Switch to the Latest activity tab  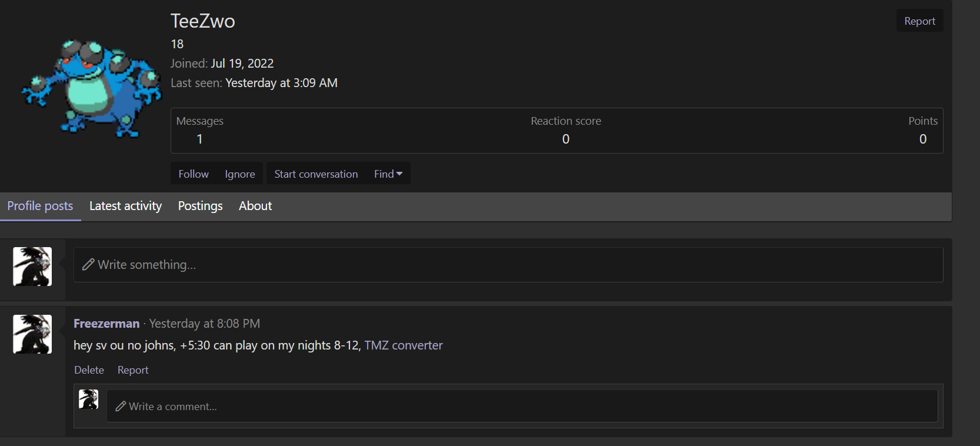pos(125,206)
